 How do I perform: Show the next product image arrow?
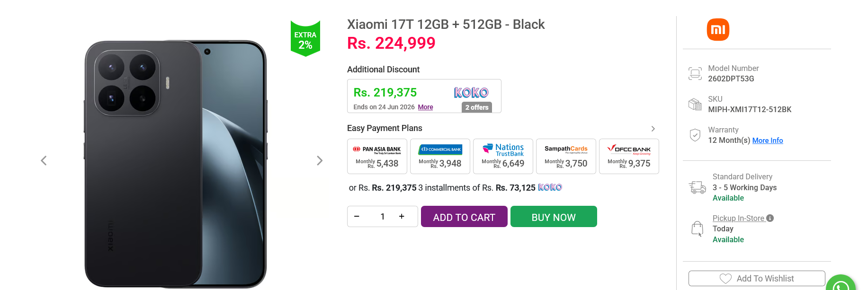coord(320,161)
